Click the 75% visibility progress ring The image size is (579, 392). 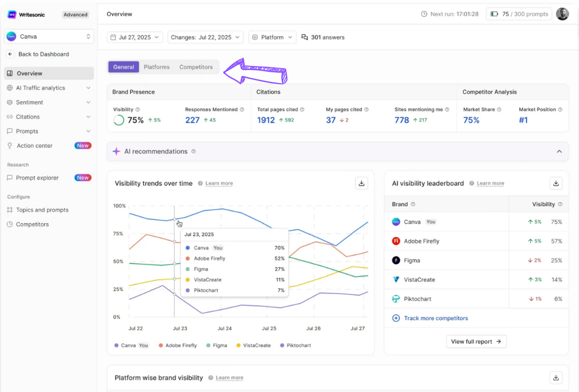click(x=119, y=119)
